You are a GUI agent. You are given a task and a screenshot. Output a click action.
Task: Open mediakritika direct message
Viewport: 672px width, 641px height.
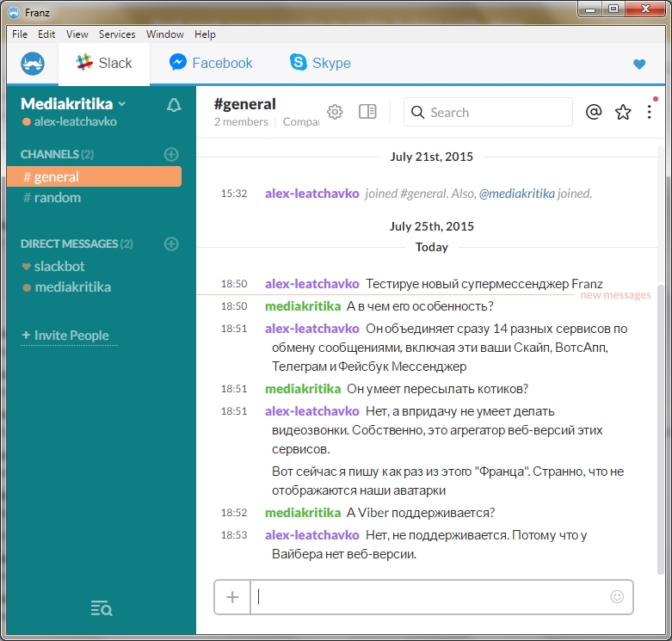(67, 287)
